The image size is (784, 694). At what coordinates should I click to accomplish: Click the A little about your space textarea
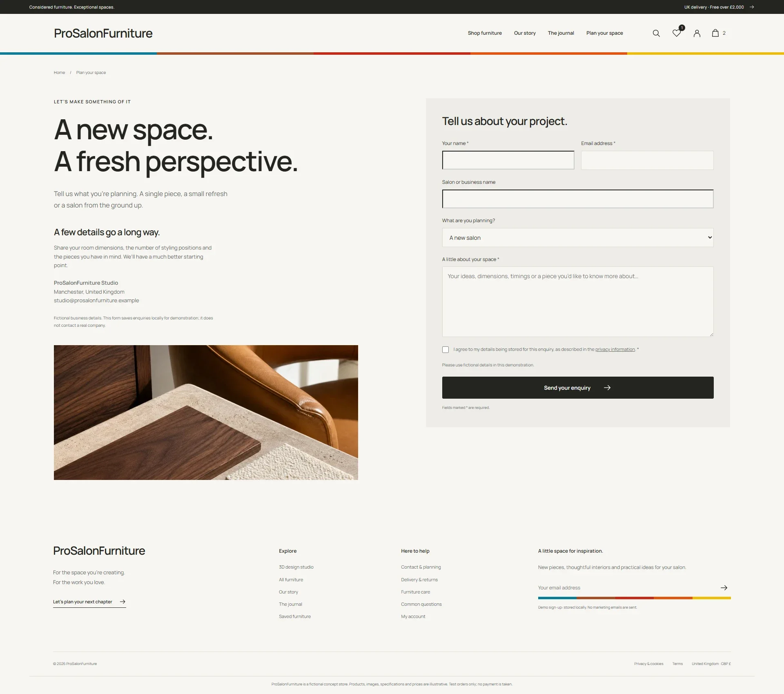(578, 302)
